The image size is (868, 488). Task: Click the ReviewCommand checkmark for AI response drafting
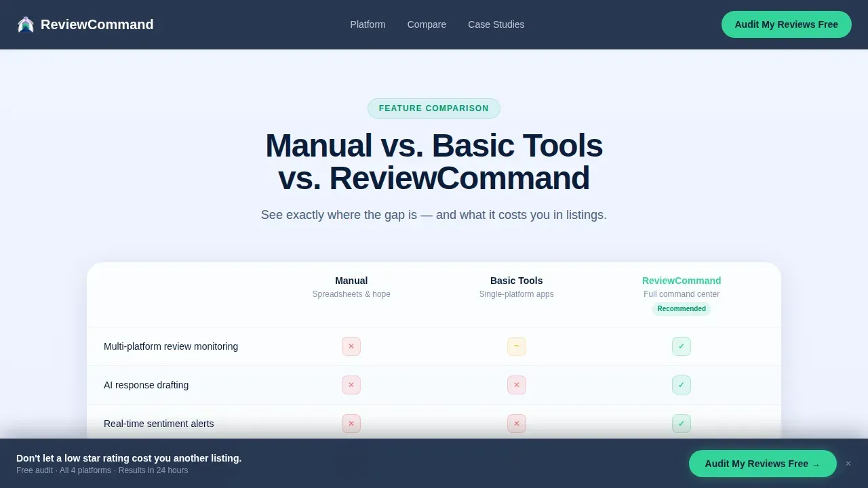[x=682, y=385]
